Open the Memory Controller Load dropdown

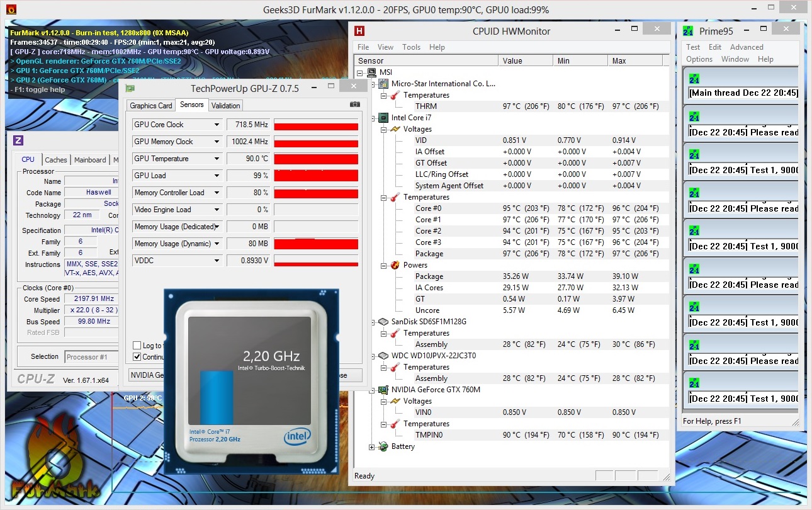coord(217,193)
